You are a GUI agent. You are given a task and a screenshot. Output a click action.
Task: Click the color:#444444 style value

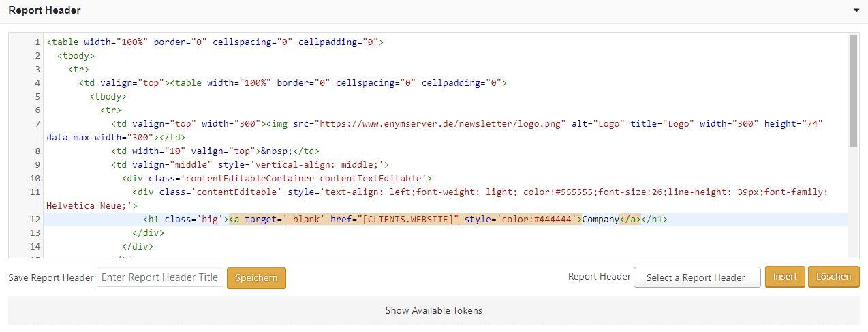538,220
